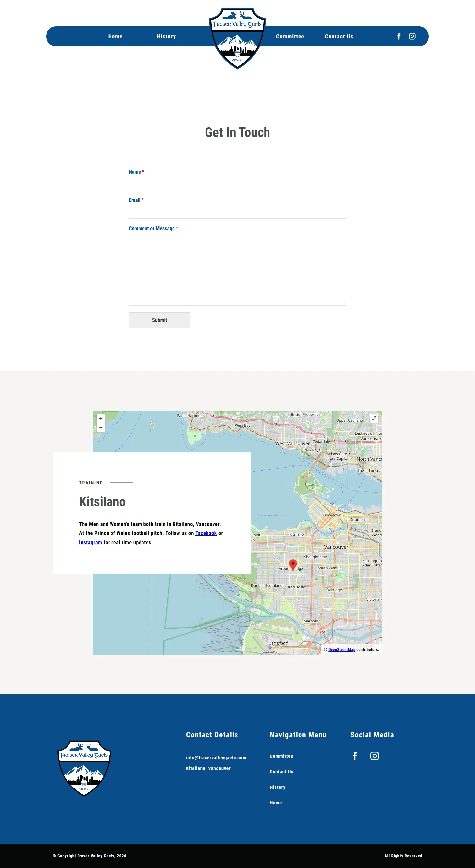
Task: Open Contact Us link in footer menu
Action: (281, 772)
